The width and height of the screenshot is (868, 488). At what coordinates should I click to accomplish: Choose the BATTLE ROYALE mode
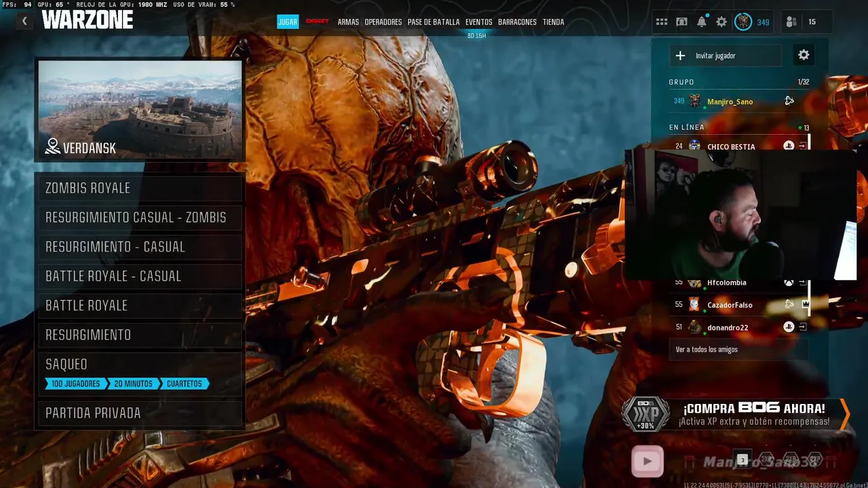pyautogui.click(x=140, y=306)
